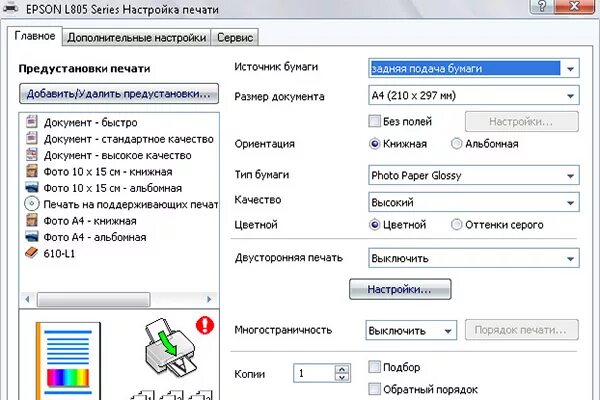The image size is (600, 400).
Task: Click the 'Порядок печати...' button
Action: tap(522, 330)
